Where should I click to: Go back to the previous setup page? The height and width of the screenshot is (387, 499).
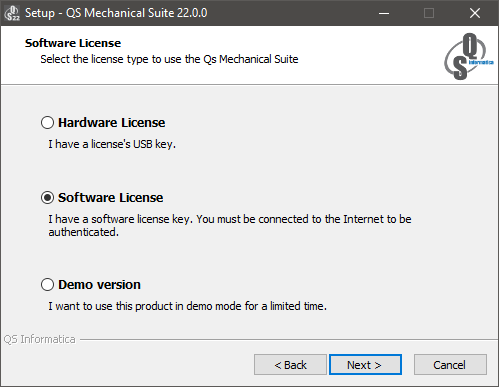pos(290,365)
